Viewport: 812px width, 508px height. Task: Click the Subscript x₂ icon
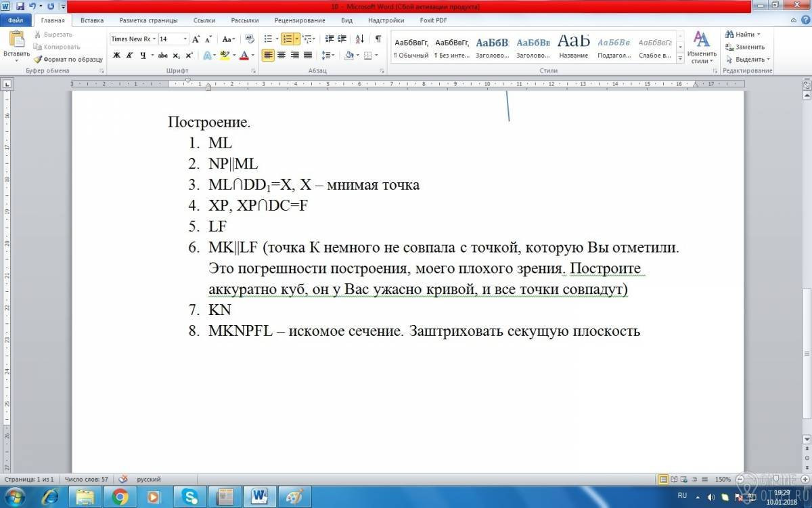(177, 56)
